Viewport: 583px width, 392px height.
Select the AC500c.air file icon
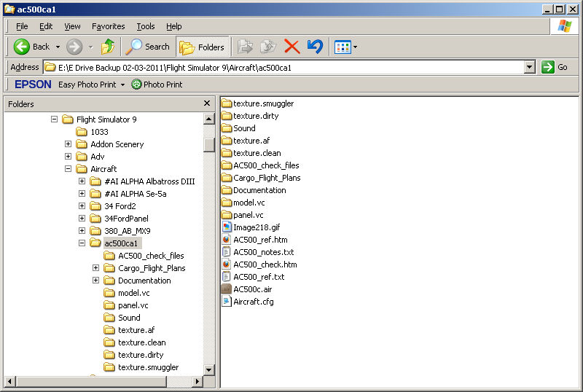coord(227,289)
